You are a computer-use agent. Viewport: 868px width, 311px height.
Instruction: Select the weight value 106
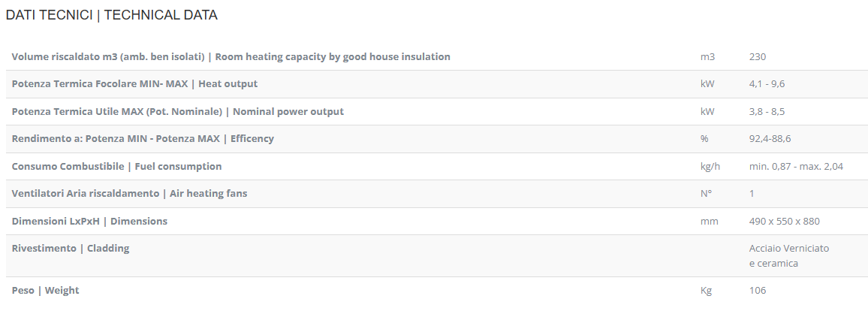(x=758, y=291)
